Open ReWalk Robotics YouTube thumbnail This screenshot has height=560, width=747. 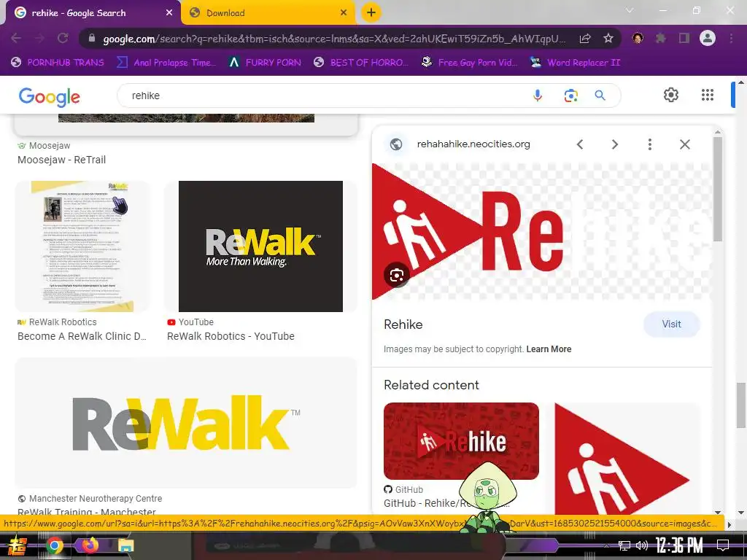coord(260,246)
